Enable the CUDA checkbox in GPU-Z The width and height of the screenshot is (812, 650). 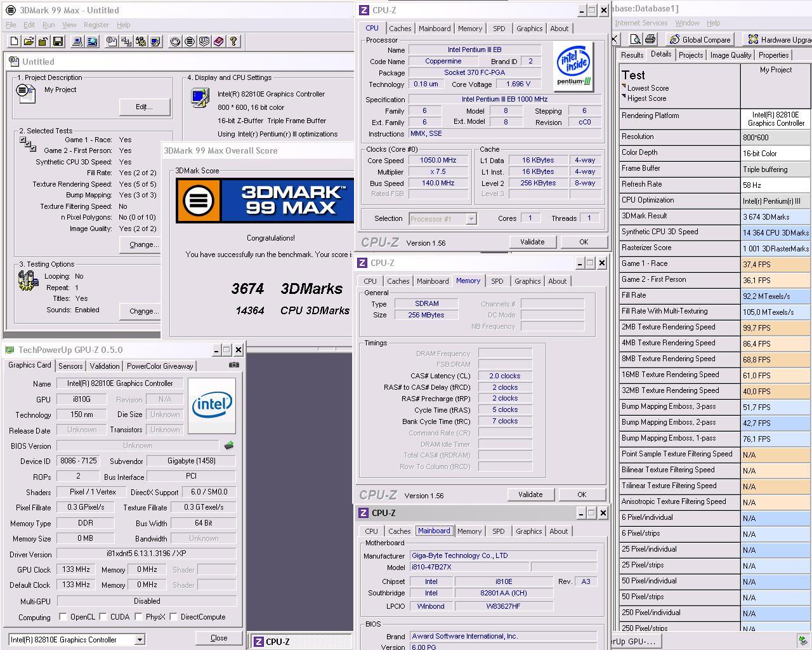pyautogui.click(x=103, y=616)
